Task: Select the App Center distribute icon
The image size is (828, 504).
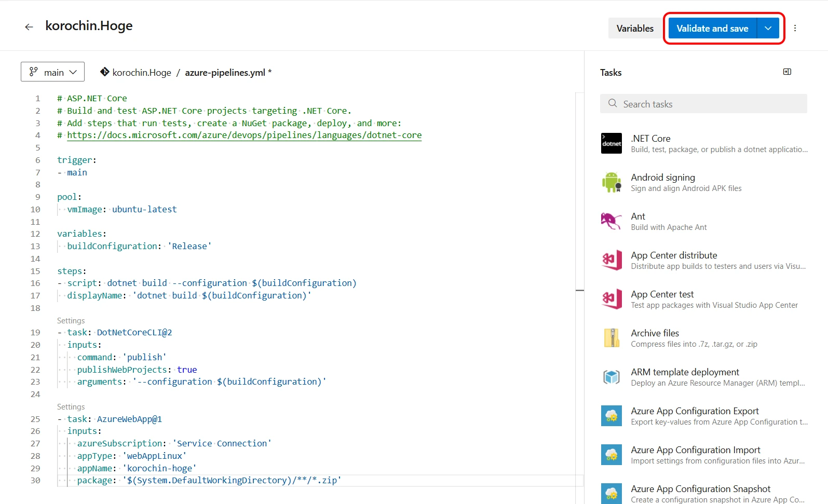Action: (611, 261)
